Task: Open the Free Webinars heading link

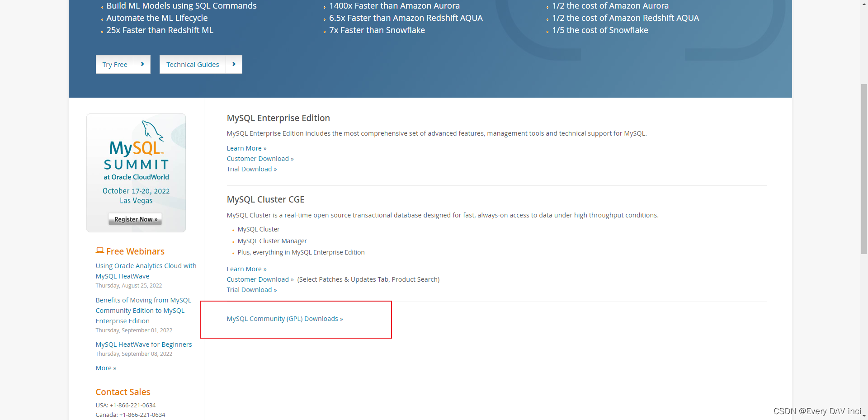Action: coord(135,251)
